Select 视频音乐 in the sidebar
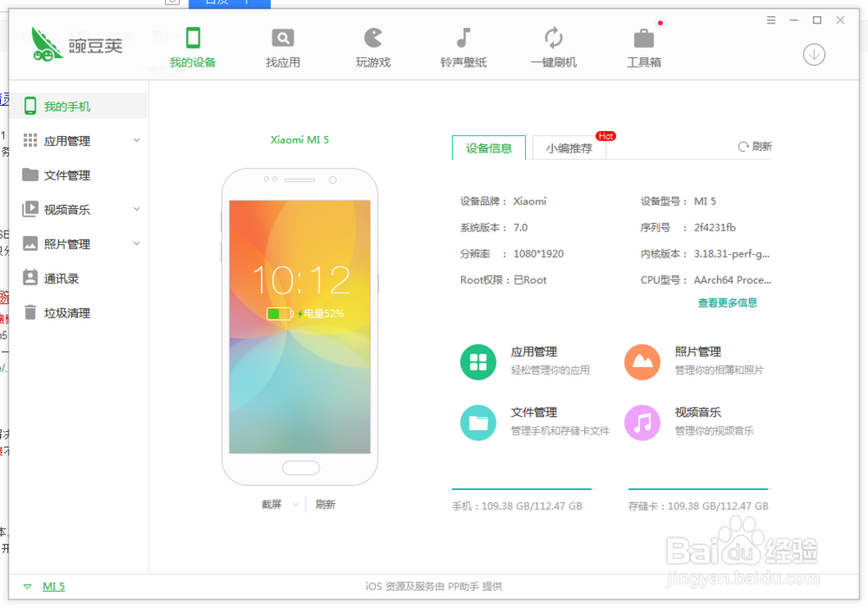The width and height of the screenshot is (868, 608). click(79, 209)
